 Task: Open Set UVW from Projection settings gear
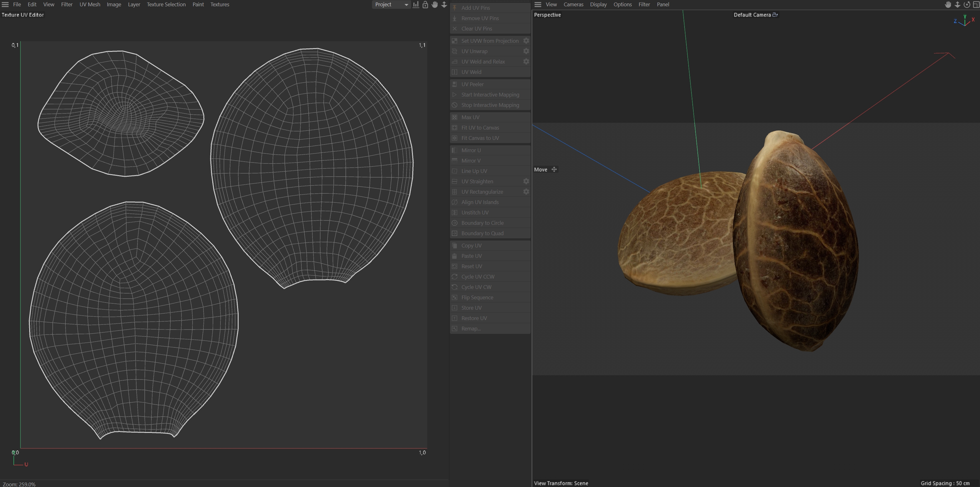[526, 41]
